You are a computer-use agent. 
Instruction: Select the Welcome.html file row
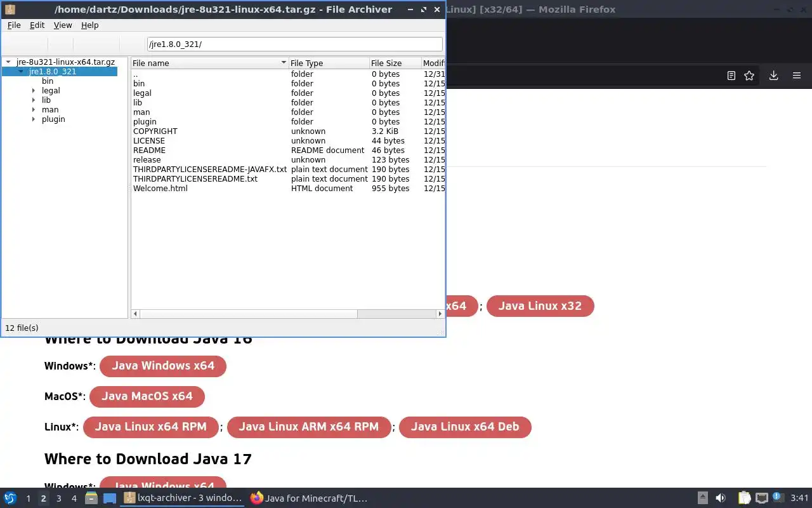(x=288, y=188)
